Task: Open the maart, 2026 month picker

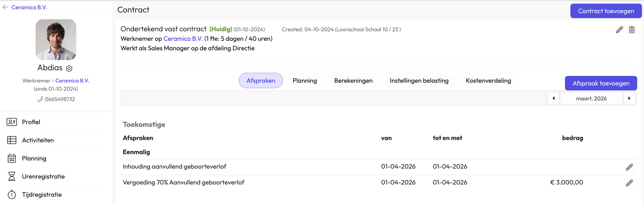Action: pyautogui.click(x=591, y=98)
